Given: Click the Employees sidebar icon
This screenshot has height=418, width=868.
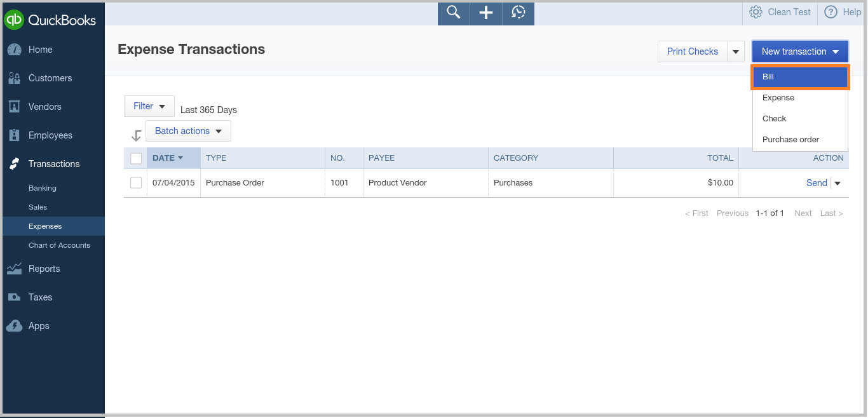Looking at the screenshot, I should point(15,135).
